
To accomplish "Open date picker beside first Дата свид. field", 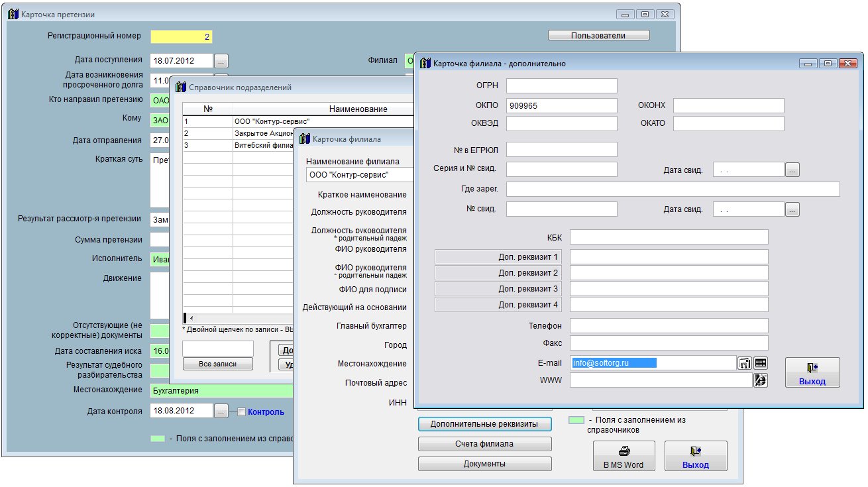I will coord(792,170).
